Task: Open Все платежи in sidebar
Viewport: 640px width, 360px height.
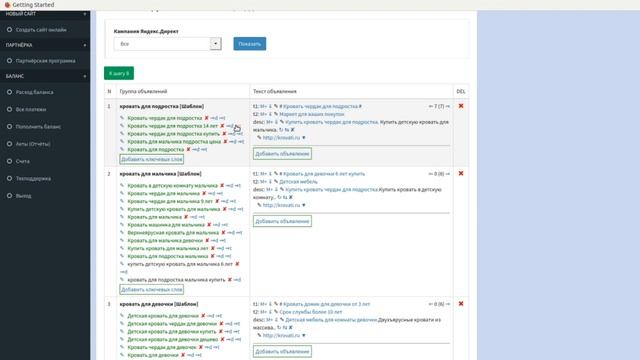Action: (31, 109)
